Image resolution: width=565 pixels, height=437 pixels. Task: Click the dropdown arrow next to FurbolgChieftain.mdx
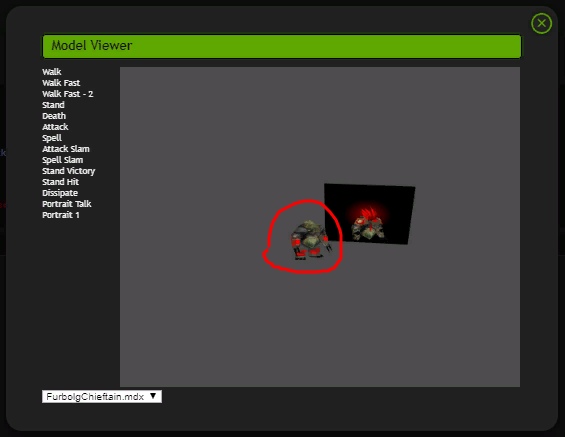153,396
